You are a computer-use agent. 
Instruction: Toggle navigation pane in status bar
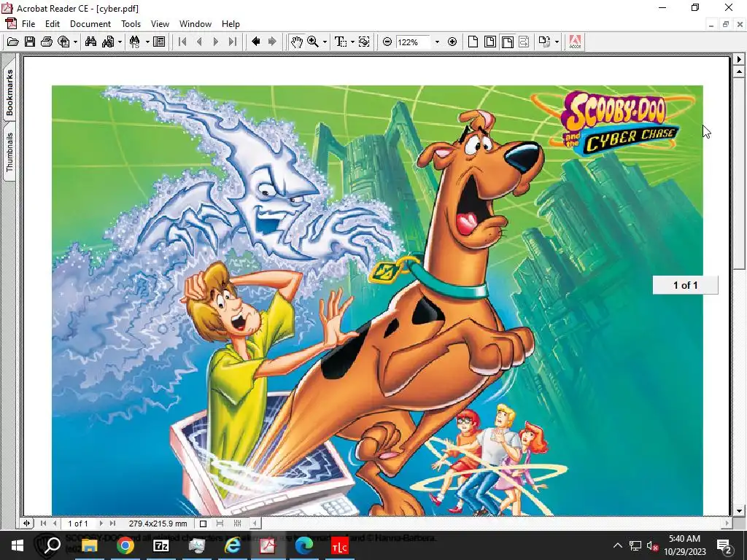[27, 524]
